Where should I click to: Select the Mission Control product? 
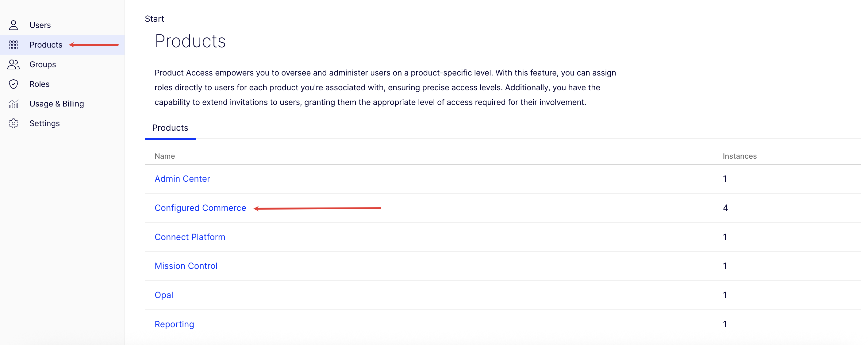[x=186, y=266]
